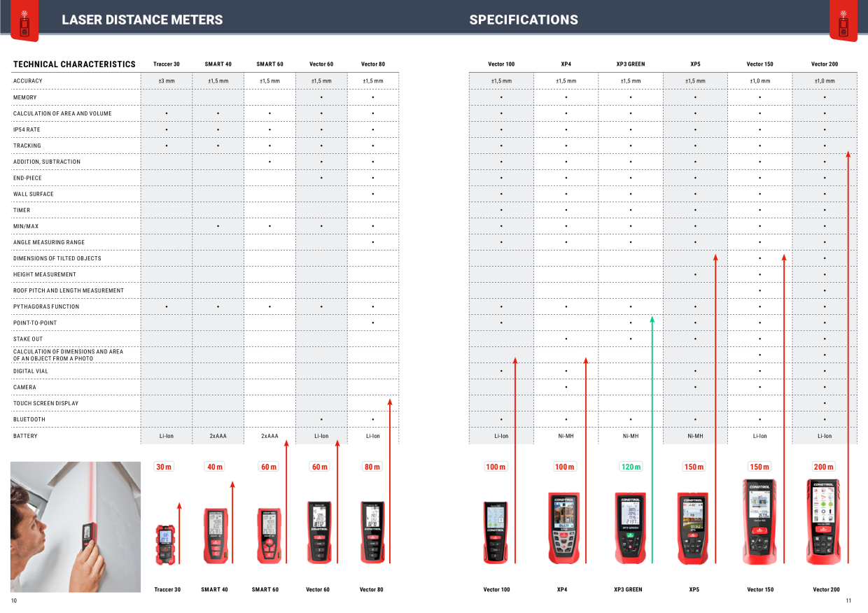Screen dimensions: 868x613
Task: Click the ANGLE MEASURING RANGE row label
Action: click(49, 242)
